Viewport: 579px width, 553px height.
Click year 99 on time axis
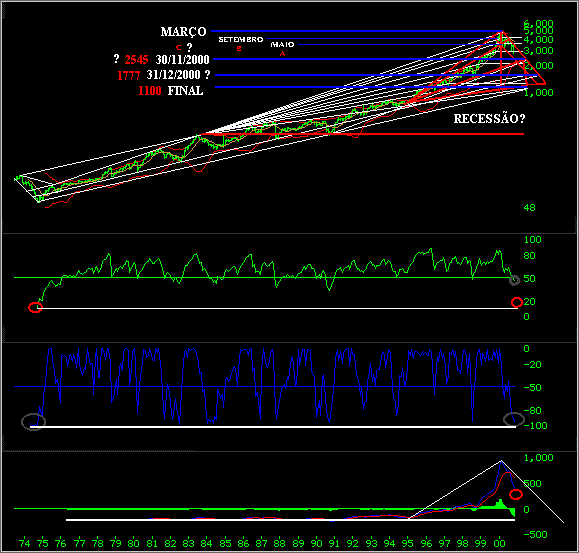point(481,543)
